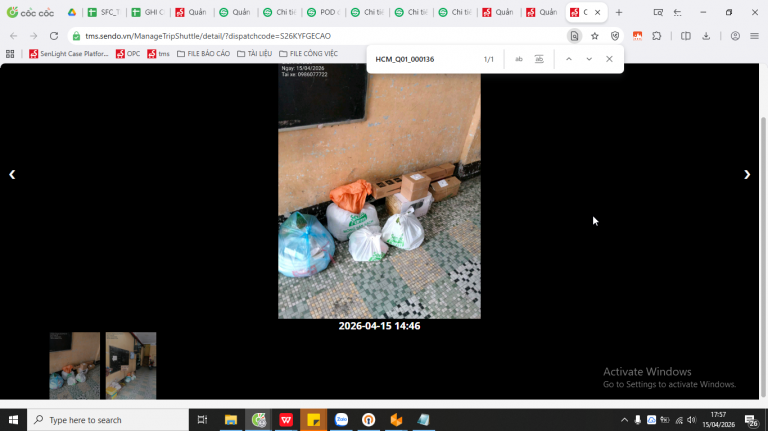Select the second photo thumbnail
Screen dimensions: 768x431
131,365
